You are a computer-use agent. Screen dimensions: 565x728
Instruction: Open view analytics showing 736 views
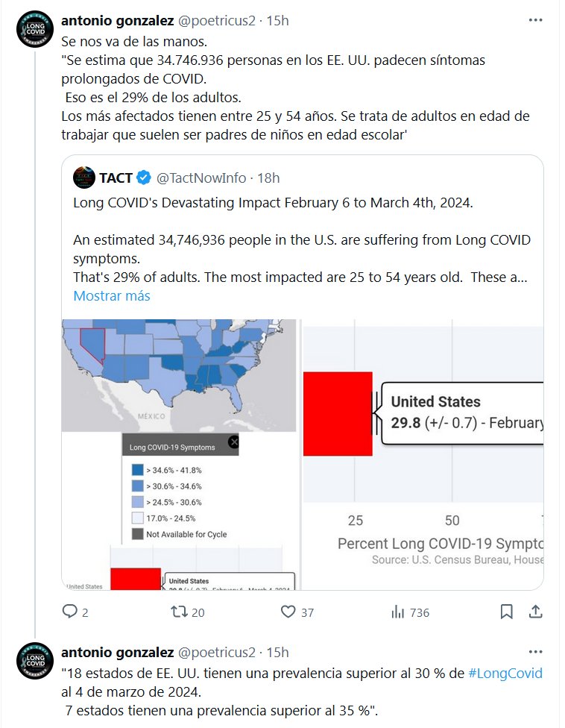(x=398, y=612)
